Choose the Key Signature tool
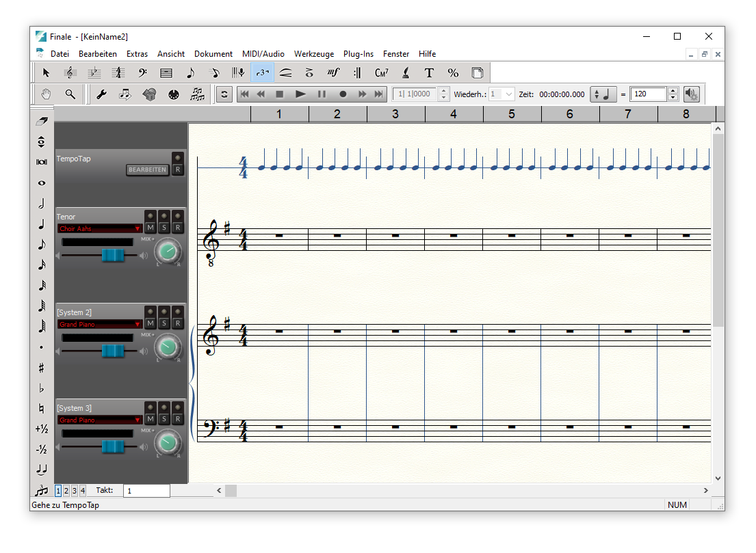Image resolution: width=756 pixels, height=553 pixels. click(94, 72)
